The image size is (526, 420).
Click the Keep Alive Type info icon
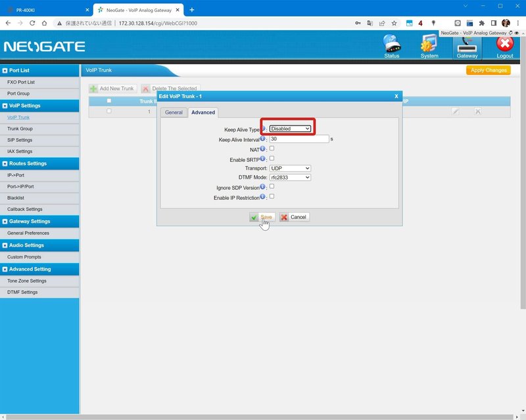coord(264,128)
